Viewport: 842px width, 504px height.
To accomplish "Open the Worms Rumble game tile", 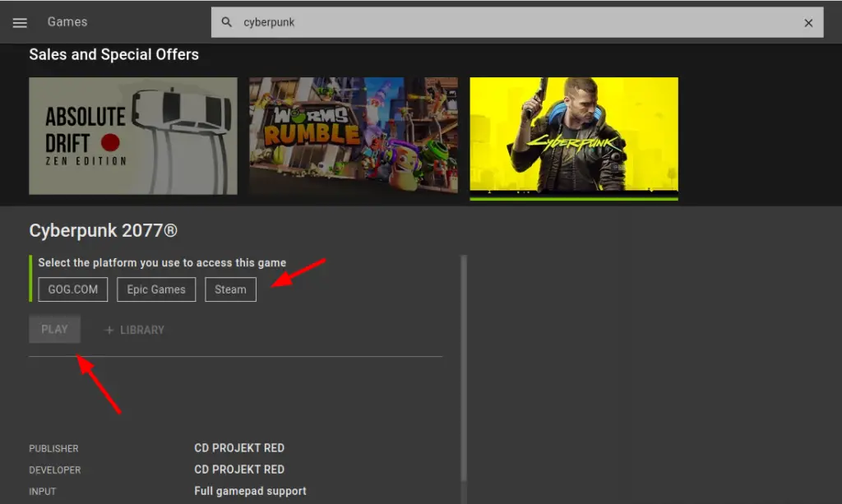I will tap(354, 136).
